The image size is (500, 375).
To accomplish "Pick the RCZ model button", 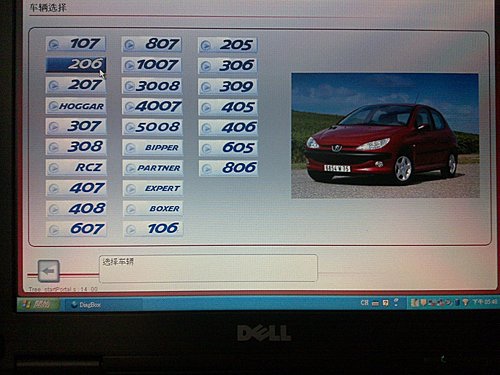I will point(76,167).
